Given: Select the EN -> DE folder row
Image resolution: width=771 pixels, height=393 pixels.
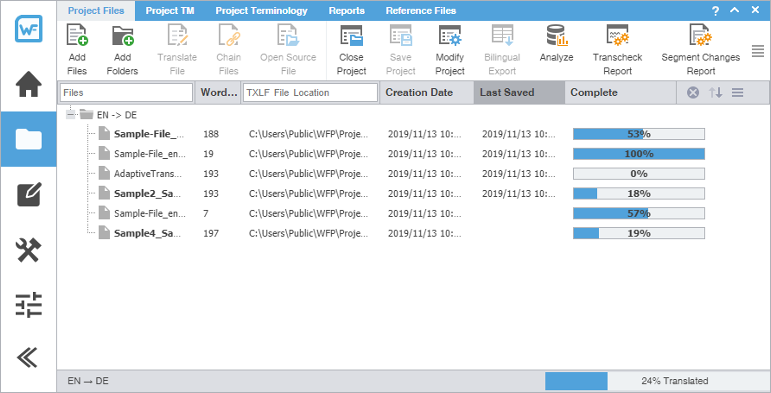Looking at the screenshot, I should [109, 115].
